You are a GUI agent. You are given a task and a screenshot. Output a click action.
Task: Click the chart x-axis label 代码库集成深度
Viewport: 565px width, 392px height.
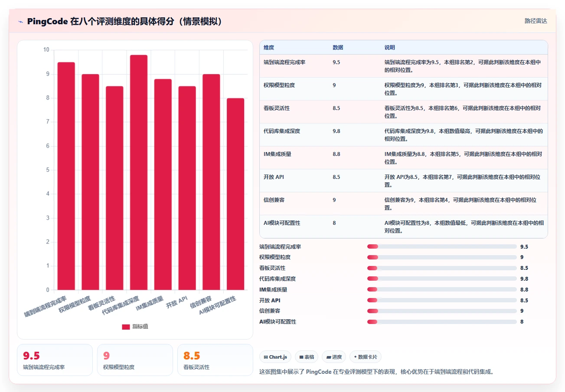(x=121, y=306)
